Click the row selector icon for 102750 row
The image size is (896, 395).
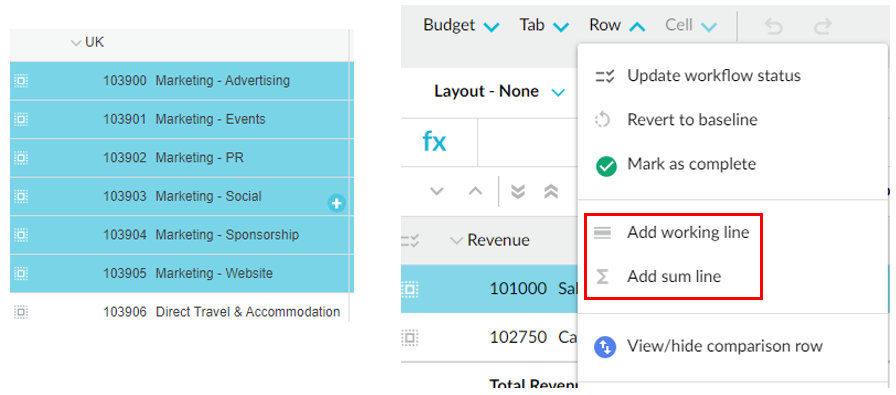pyautogui.click(x=409, y=337)
